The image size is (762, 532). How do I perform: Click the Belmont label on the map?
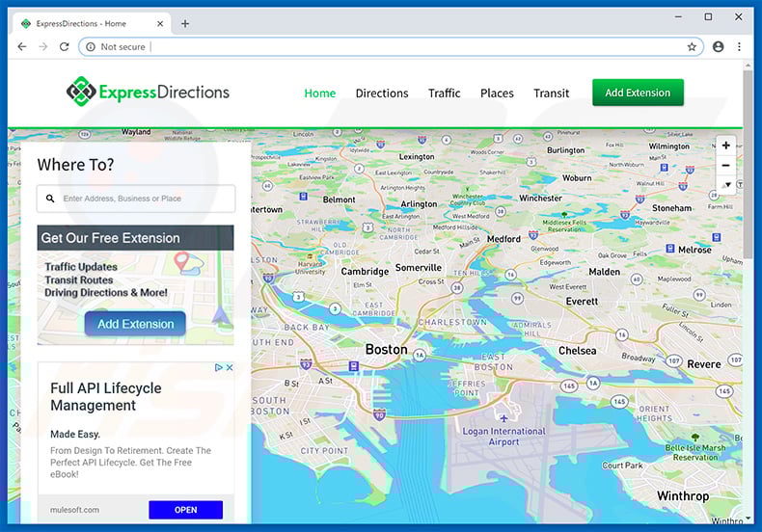[x=339, y=199]
